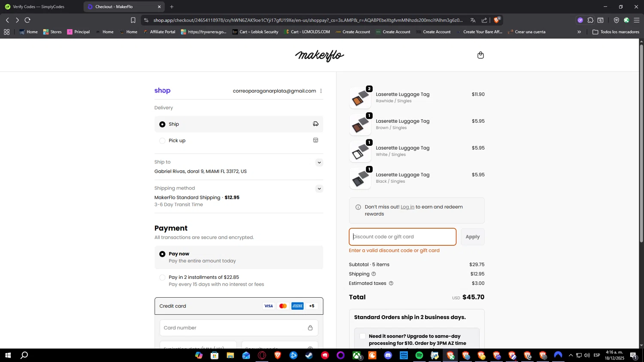This screenshot has width=644, height=362.
Task: Open the Cart – Leblok Security bookmark
Action: click(255, 32)
